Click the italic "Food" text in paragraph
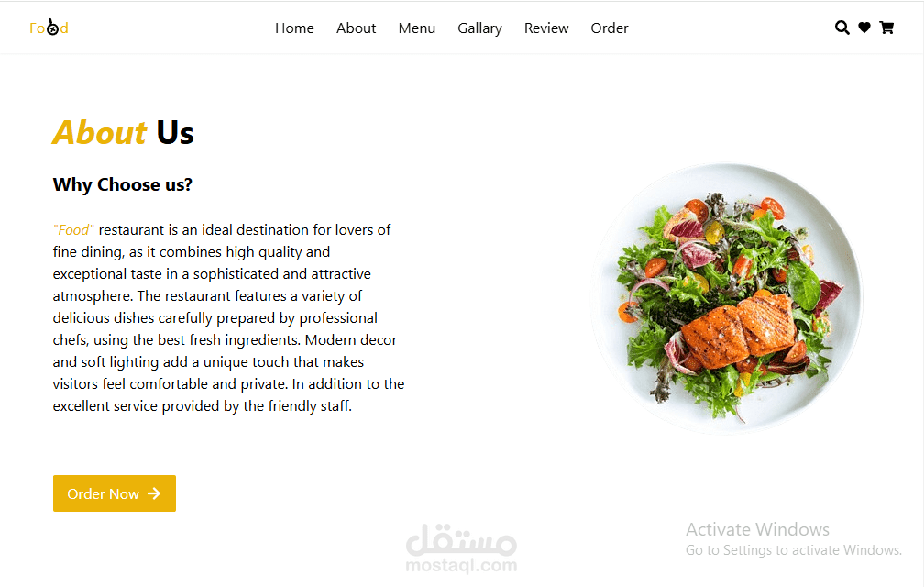 (x=73, y=230)
